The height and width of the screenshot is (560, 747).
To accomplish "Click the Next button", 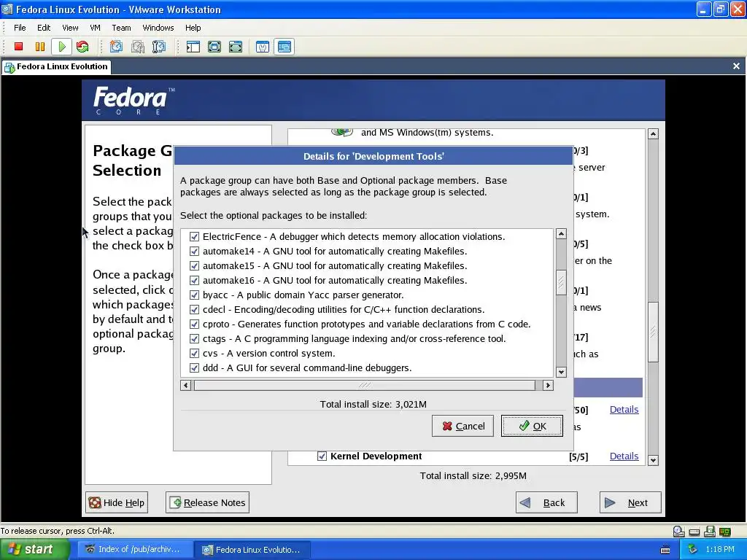I will (630, 502).
